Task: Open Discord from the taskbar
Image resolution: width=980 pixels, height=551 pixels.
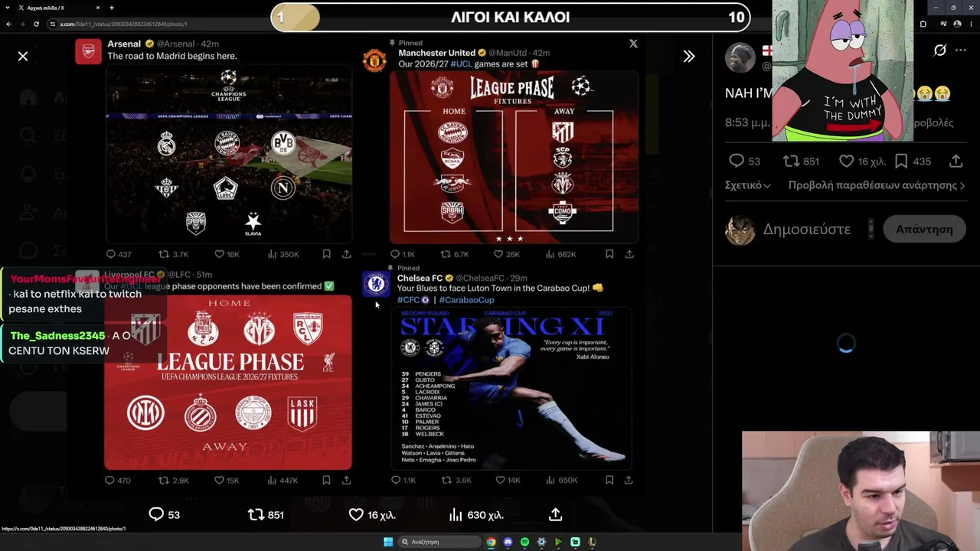Action: [x=508, y=542]
